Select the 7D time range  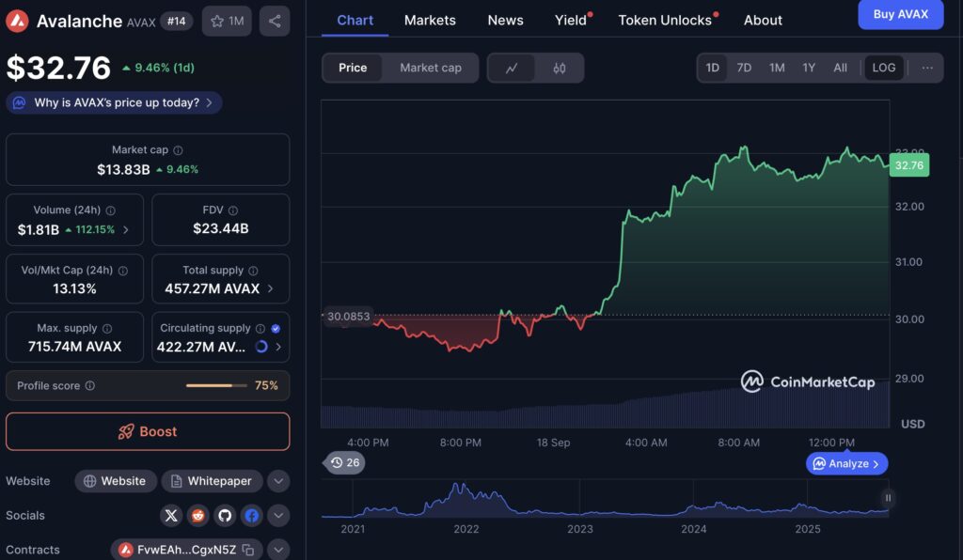click(x=744, y=68)
